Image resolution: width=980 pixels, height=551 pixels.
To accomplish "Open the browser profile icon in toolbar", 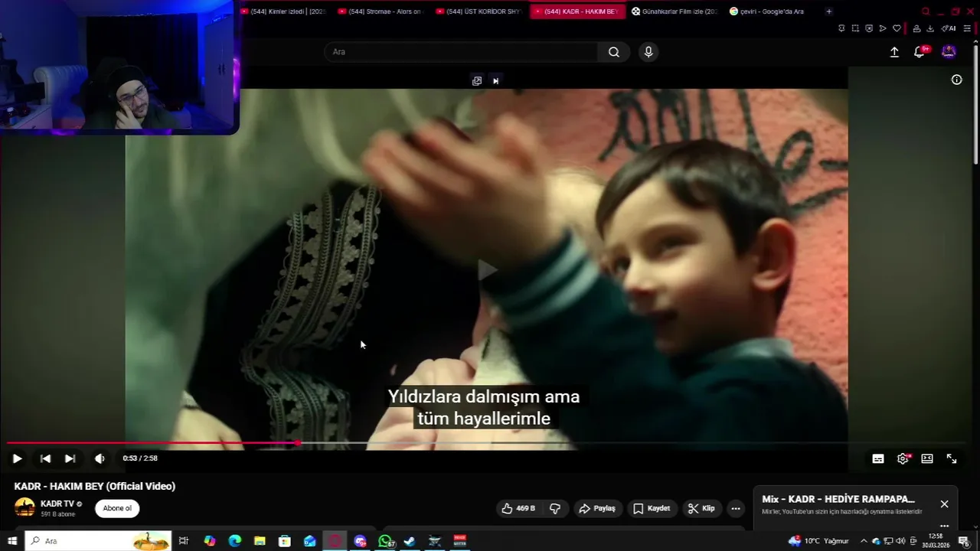I will [x=916, y=28].
